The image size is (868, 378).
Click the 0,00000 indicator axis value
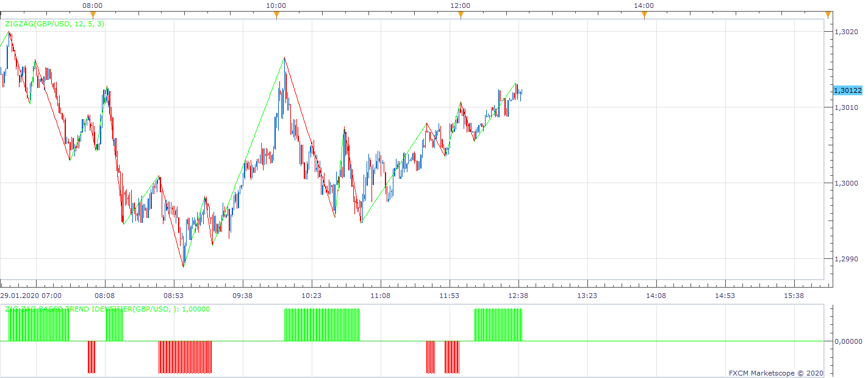pyautogui.click(x=848, y=341)
